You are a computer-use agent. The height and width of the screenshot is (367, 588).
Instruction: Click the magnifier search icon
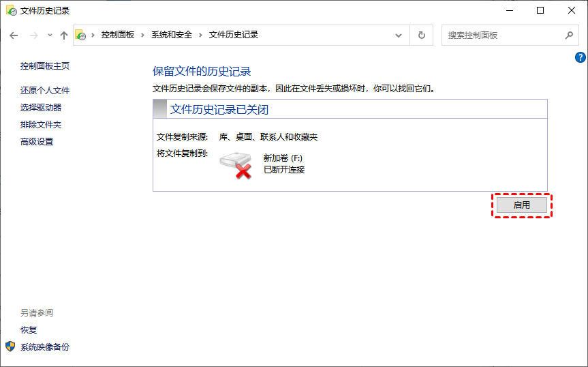[x=569, y=35]
